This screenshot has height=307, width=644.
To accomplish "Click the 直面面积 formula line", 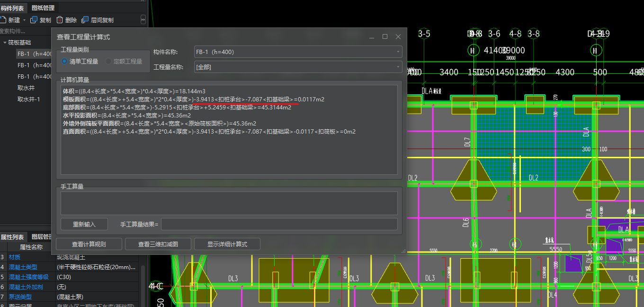I will (x=209, y=132).
